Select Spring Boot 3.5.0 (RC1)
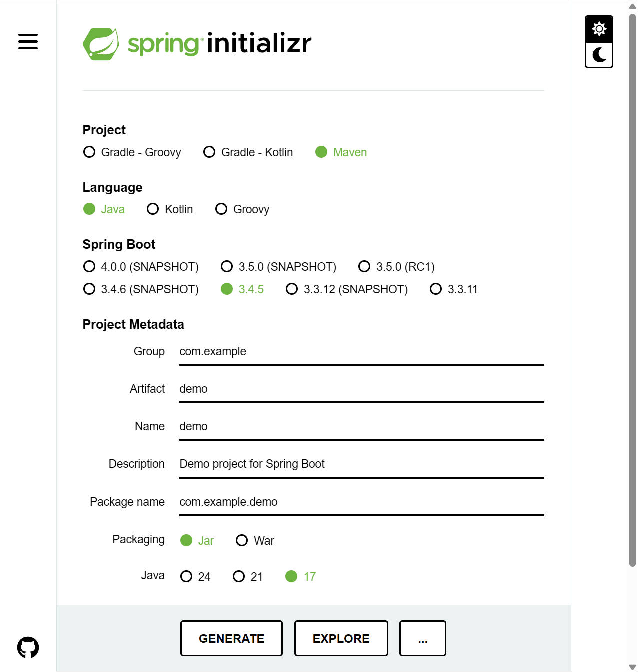 [397, 267]
